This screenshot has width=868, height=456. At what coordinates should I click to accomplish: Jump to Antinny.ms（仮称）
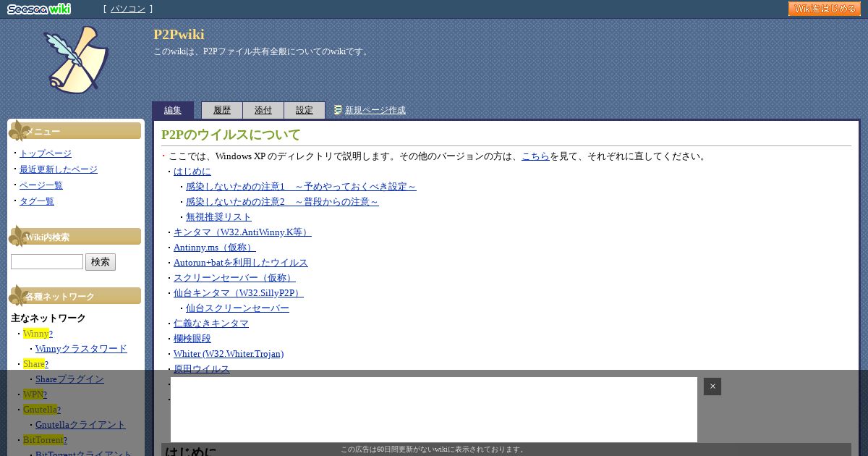(x=215, y=248)
